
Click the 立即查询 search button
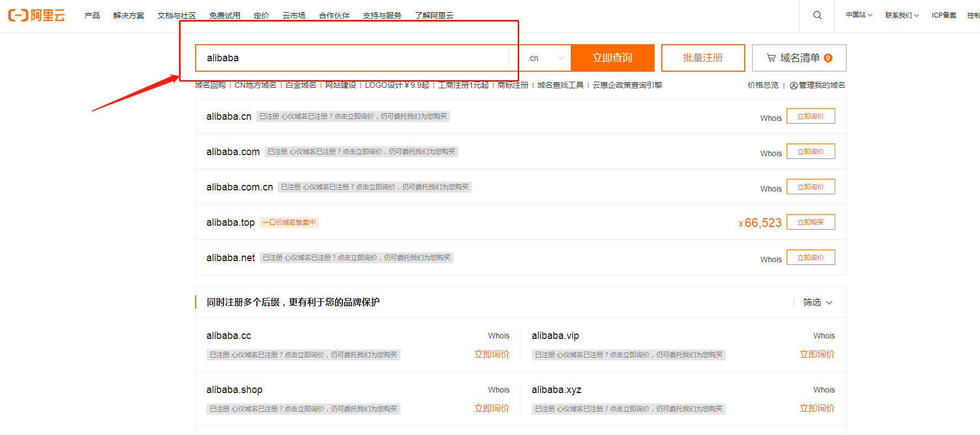point(613,58)
